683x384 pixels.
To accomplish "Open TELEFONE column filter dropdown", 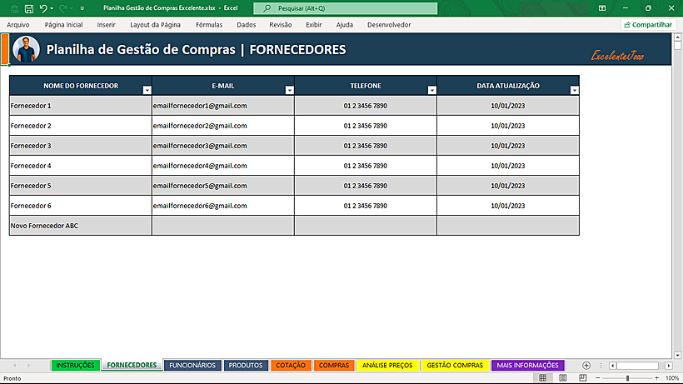I will (432, 90).
